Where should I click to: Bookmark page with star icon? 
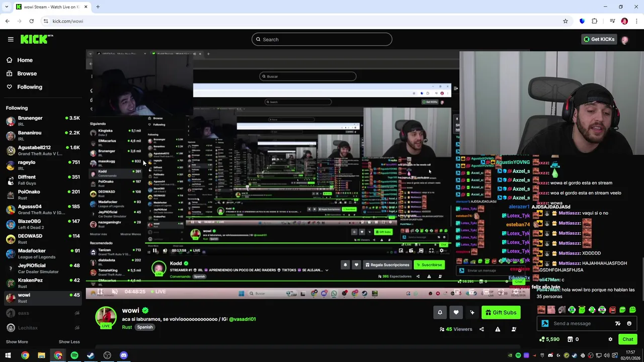click(566, 21)
